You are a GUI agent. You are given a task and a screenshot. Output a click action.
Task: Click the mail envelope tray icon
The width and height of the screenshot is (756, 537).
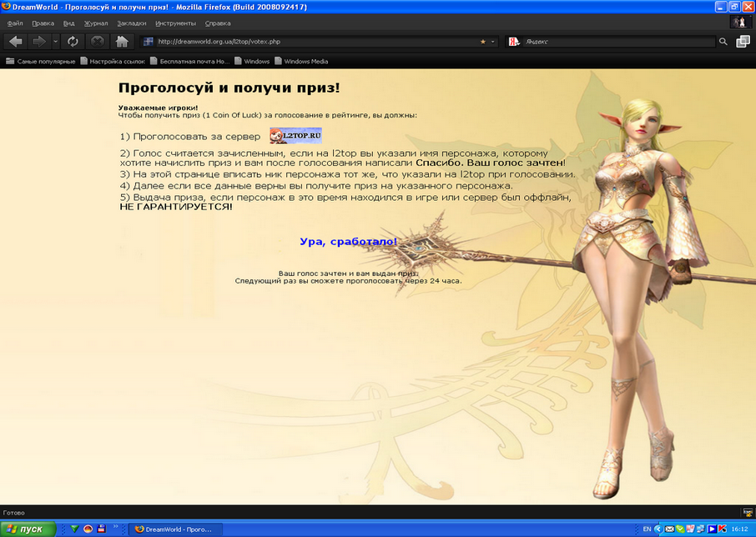[x=670, y=529]
